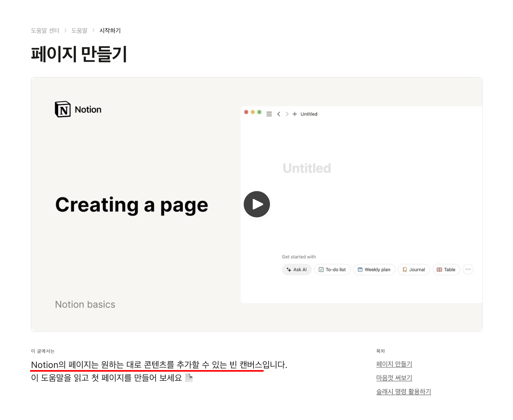This screenshot has width=513, height=420.
Task: Go to 도움말 센터 breadcrumb
Action: pos(45,31)
